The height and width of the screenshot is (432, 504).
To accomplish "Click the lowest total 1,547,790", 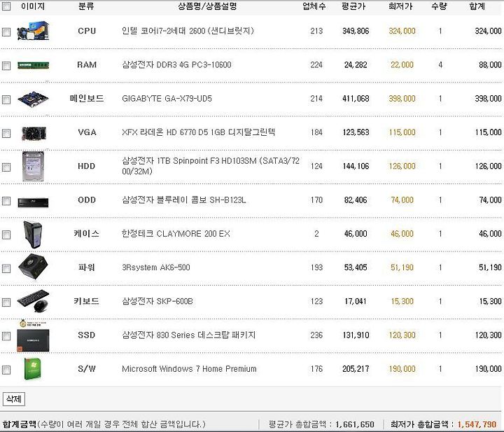I will [477, 424].
